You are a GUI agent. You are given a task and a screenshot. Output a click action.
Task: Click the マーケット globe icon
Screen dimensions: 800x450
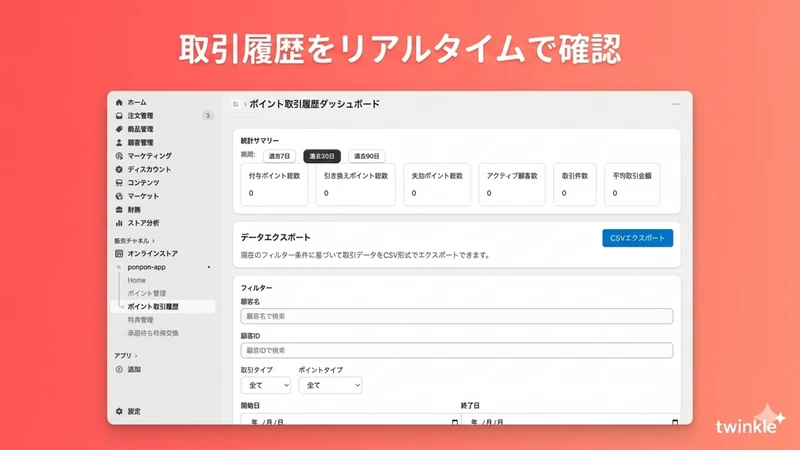click(x=119, y=196)
